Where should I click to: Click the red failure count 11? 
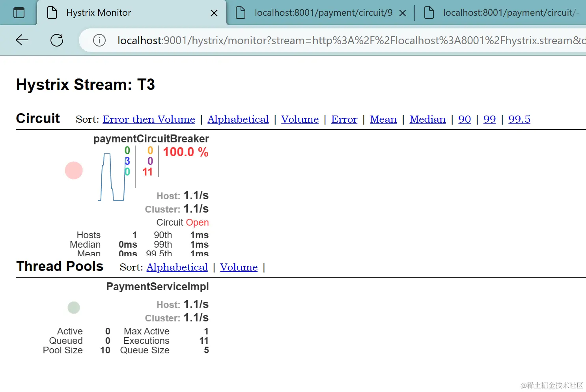(x=147, y=172)
